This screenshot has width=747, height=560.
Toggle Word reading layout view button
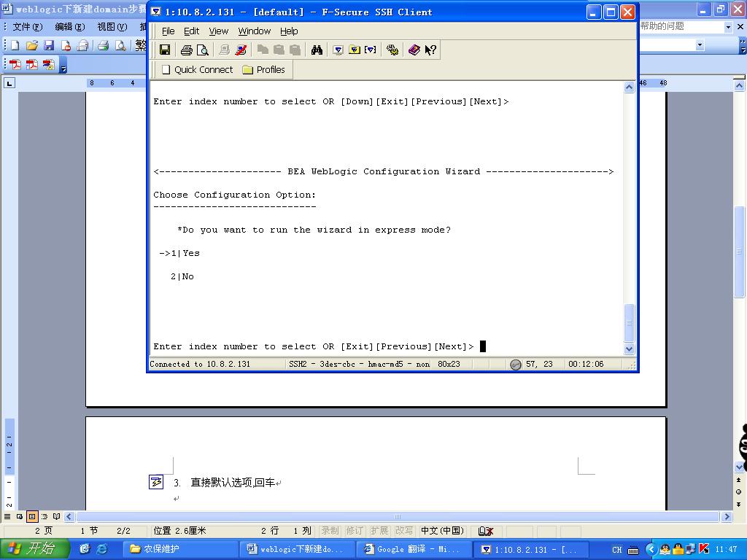point(57,517)
